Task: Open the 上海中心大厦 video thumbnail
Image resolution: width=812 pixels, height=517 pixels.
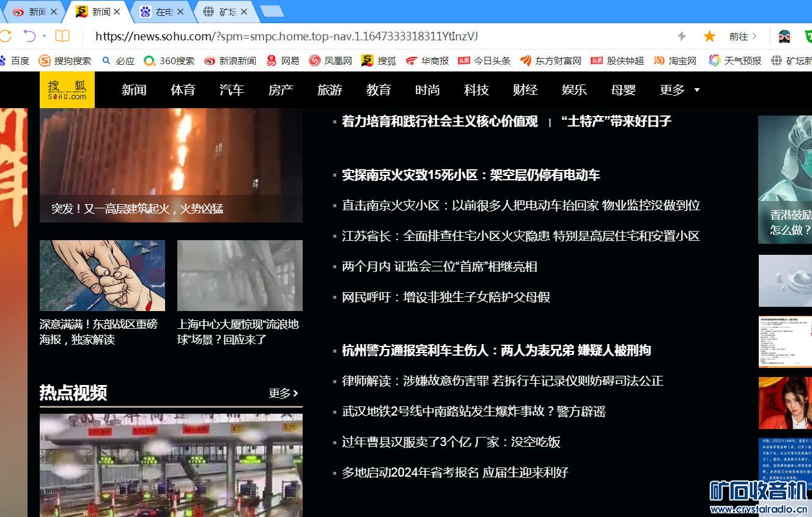Action: click(240, 276)
